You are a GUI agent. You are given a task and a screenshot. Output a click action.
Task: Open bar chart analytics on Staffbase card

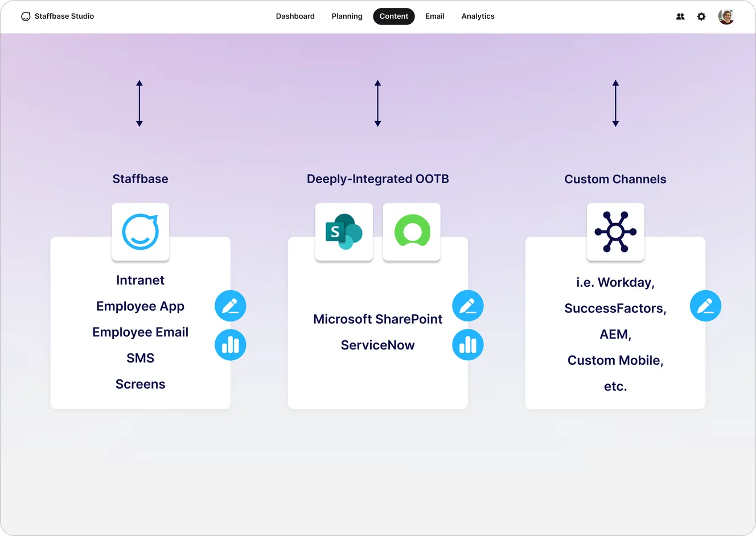coord(231,345)
